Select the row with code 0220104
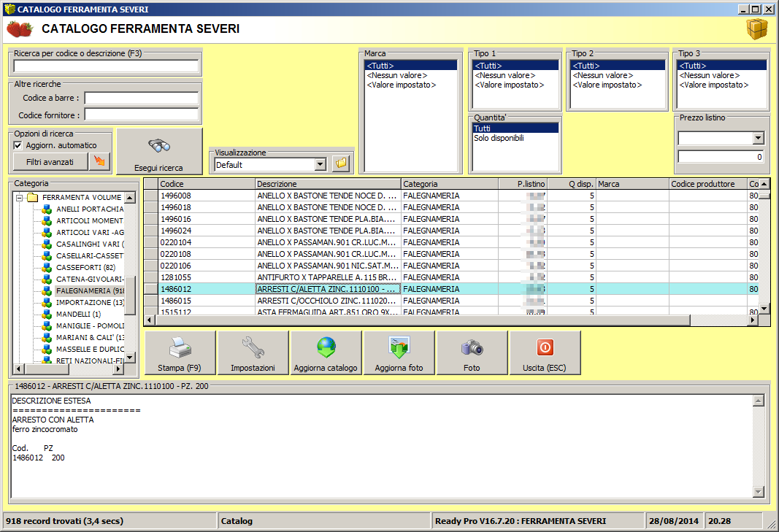 (452, 242)
